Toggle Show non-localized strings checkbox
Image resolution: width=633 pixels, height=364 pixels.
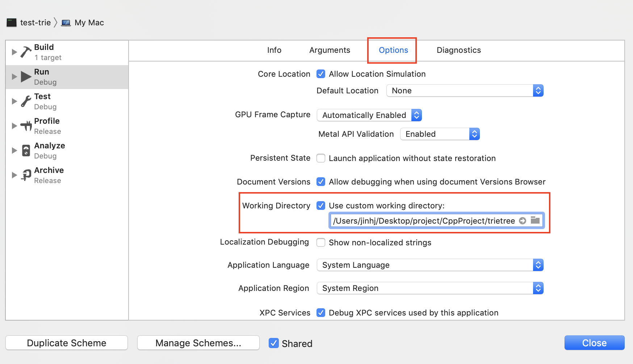[x=321, y=242]
